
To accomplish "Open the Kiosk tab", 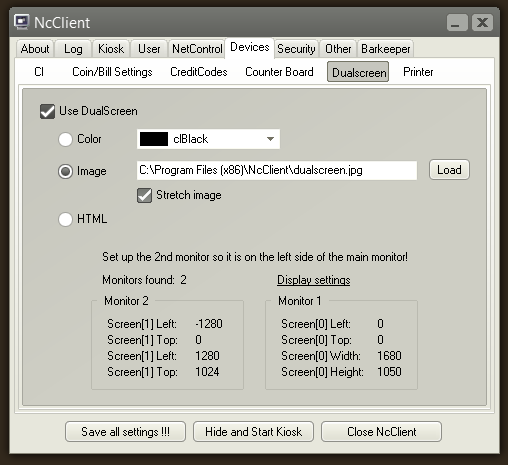I will coord(111,49).
